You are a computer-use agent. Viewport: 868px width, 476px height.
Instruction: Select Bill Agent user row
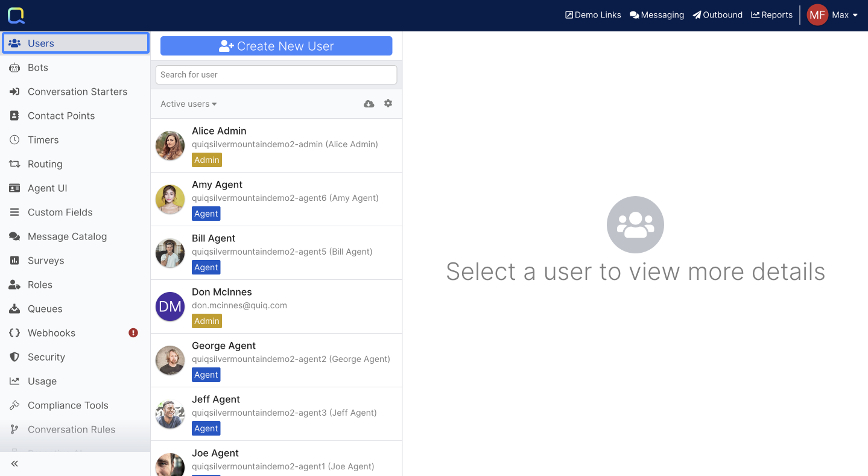pos(276,253)
